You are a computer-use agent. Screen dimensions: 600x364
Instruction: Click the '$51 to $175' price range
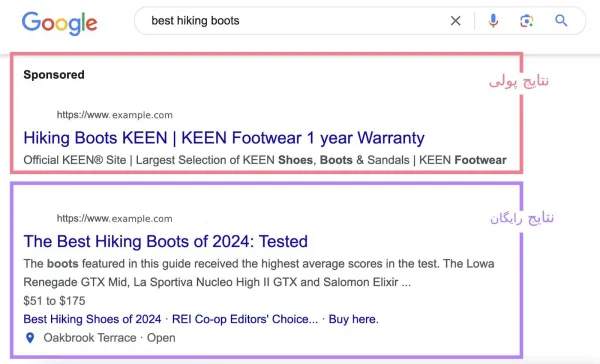(x=54, y=301)
